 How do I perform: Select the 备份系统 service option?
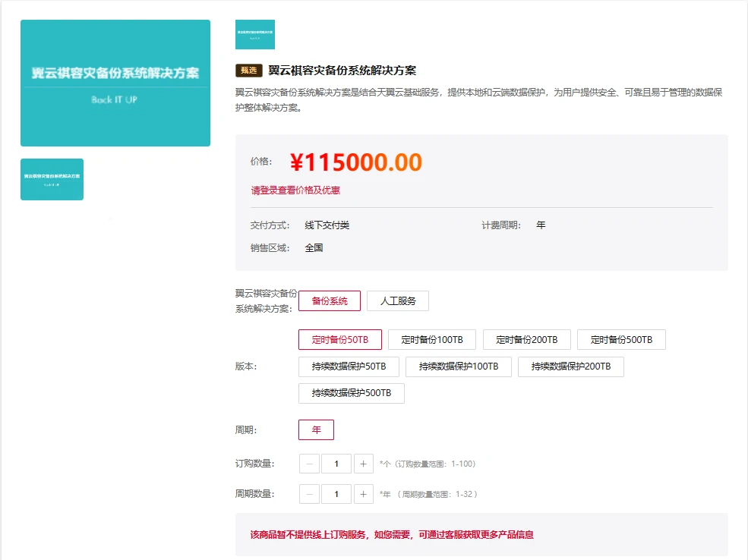(330, 300)
